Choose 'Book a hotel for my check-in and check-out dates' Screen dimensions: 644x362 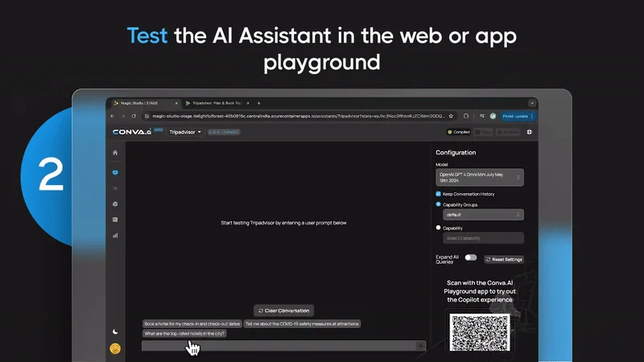192,324
